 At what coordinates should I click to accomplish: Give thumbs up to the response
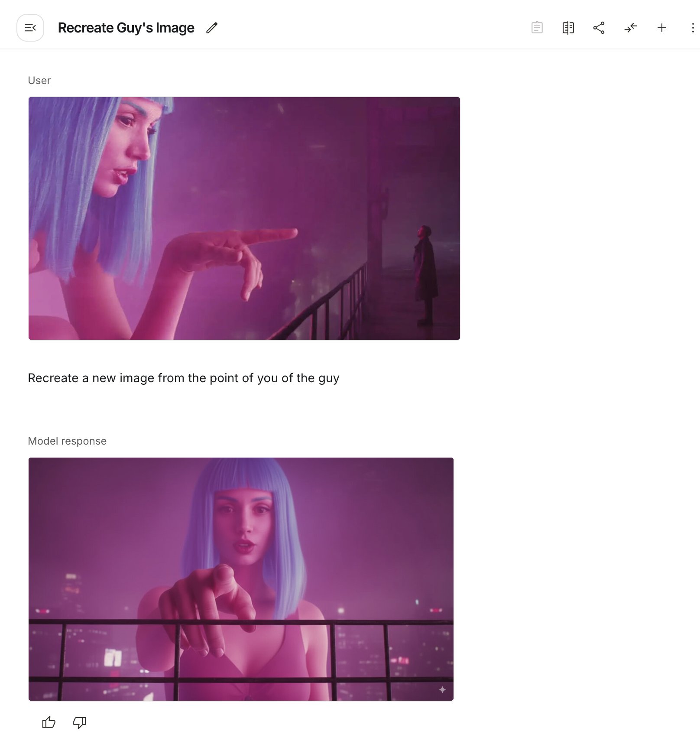tap(49, 722)
